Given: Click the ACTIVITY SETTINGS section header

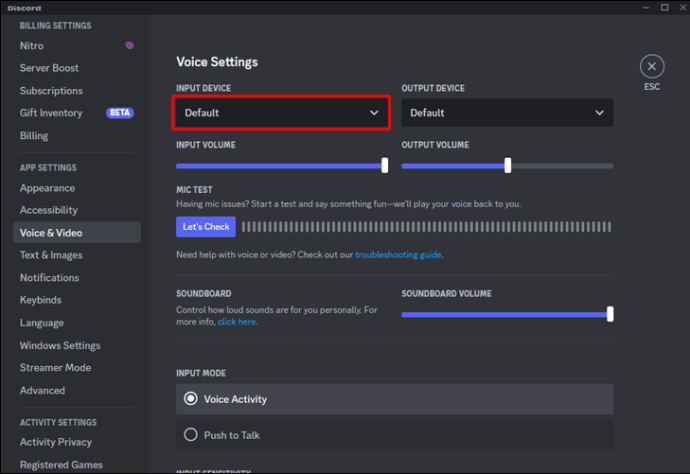Looking at the screenshot, I should click(58, 423).
